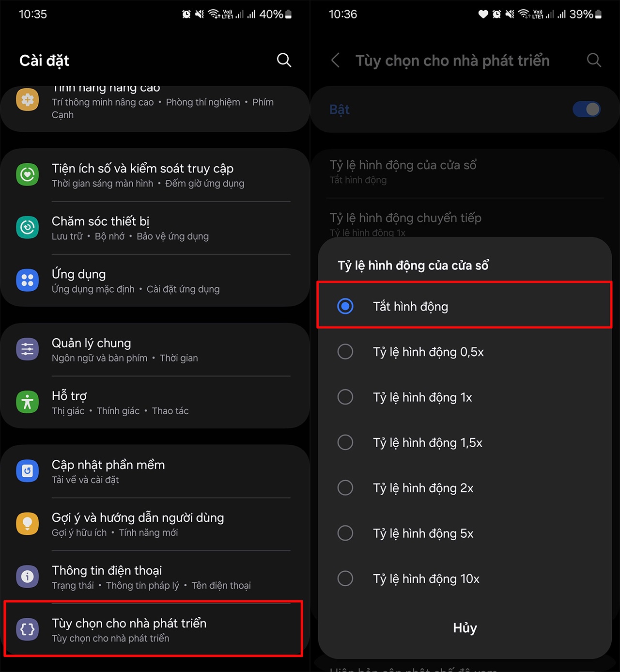
Task: Tap the Ứng dụng four-dot icon
Action: tap(28, 280)
